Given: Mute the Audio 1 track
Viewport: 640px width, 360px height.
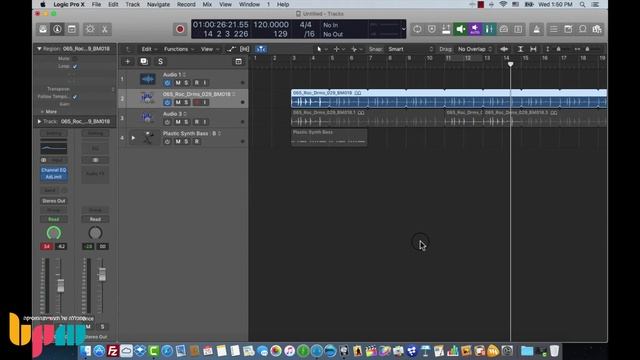Looking at the screenshot, I should pos(178,83).
